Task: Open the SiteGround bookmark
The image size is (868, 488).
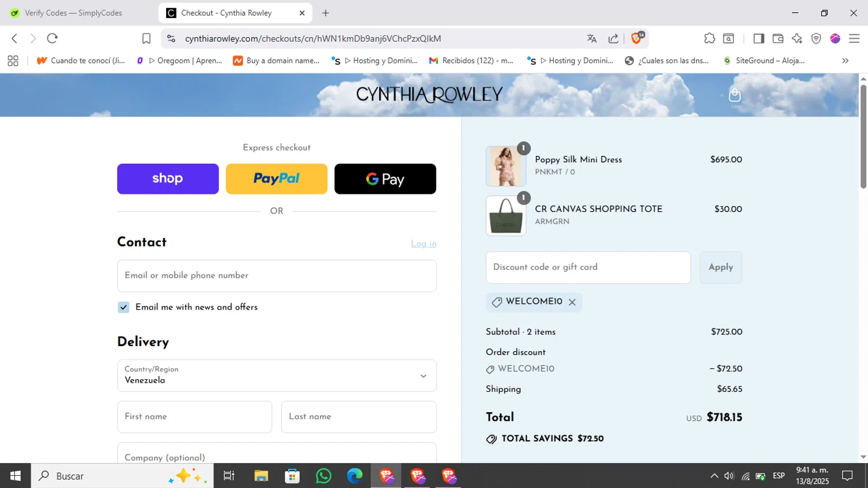Action: pyautogui.click(x=764, y=60)
